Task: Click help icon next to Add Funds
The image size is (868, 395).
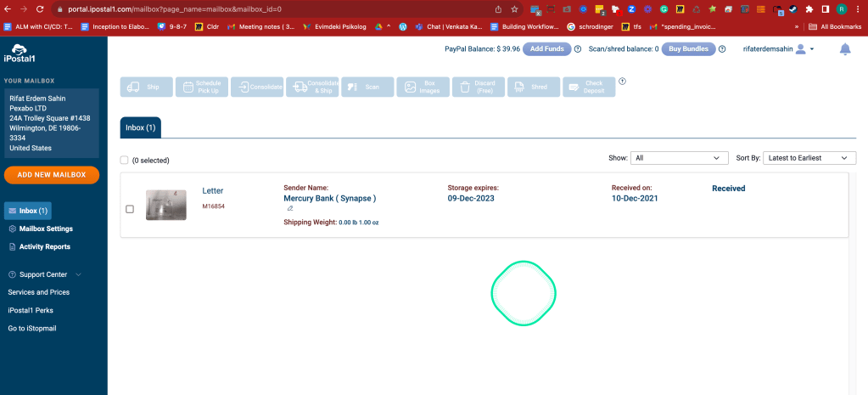Action: pyautogui.click(x=577, y=48)
